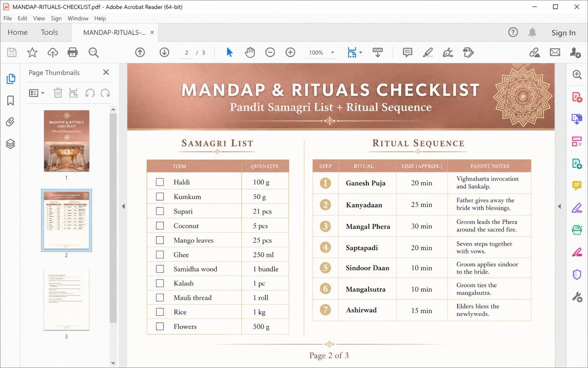
Task: Select page 1 thumbnail
Action: point(67,141)
